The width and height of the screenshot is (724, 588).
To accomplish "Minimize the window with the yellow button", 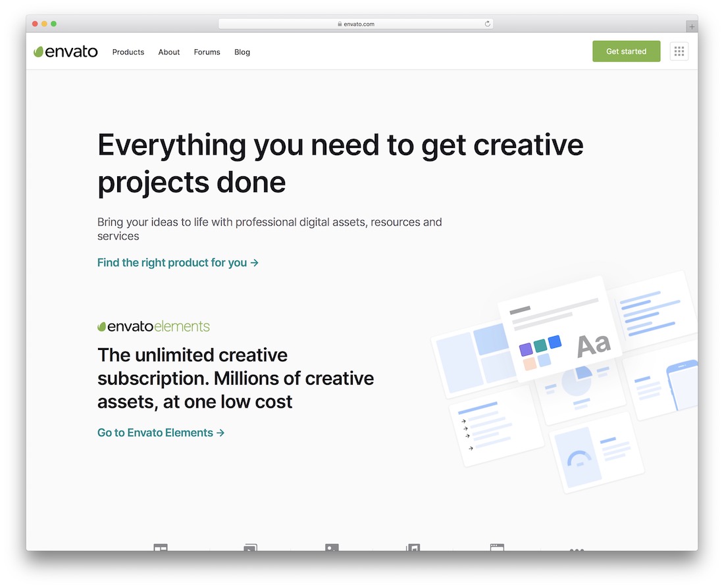I will tap(44, 24).
